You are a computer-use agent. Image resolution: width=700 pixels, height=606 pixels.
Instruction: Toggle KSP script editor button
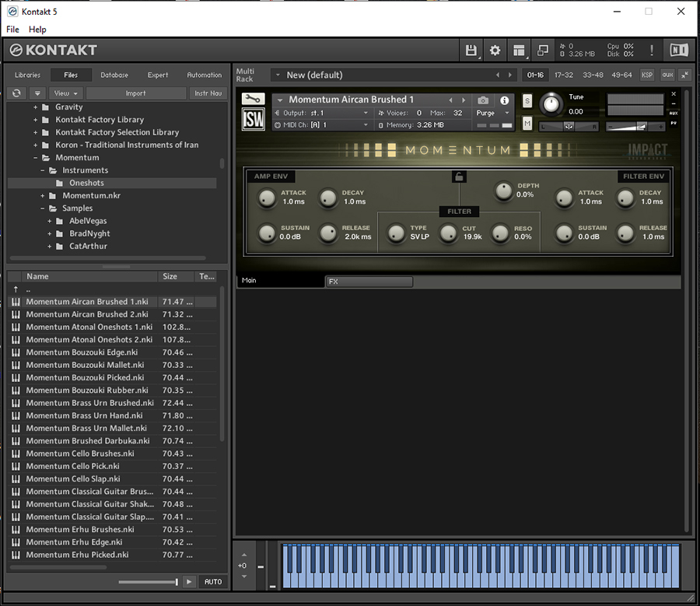(647, 75)
